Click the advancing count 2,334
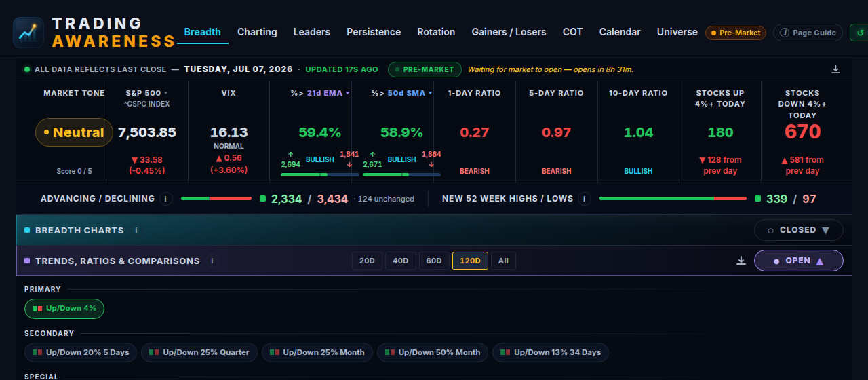Image resolution: width=868 pixels, height=380 pixels. pyautogui.click(x=287, y=199)
